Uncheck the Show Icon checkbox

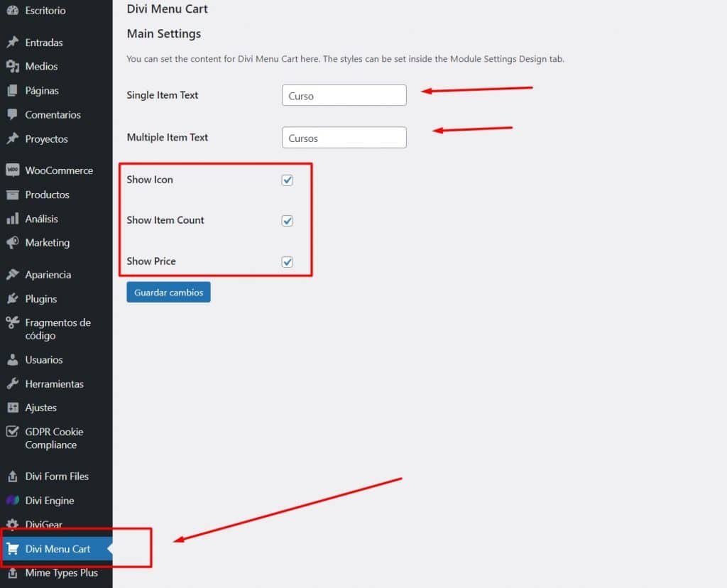coord(287,180)
